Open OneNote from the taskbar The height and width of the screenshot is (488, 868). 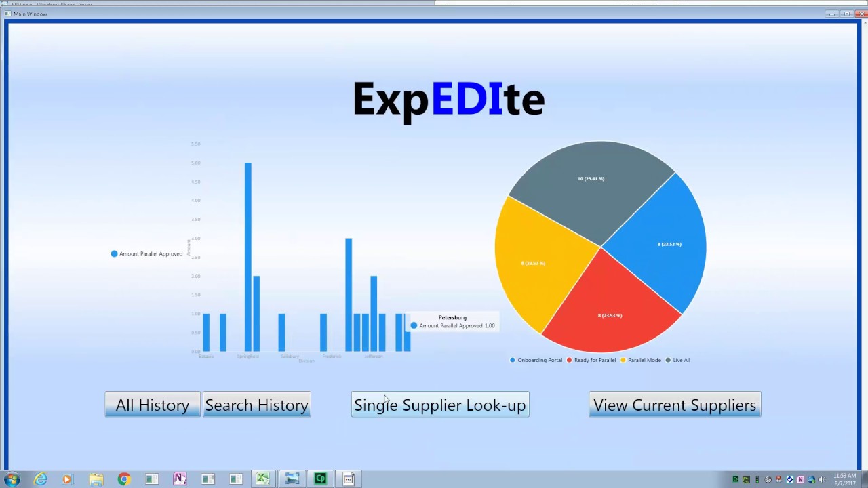click(180, 479)
